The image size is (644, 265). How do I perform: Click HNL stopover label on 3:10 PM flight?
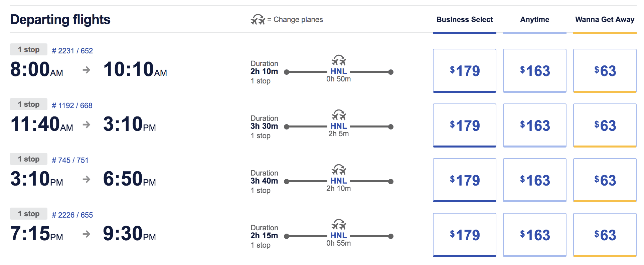[339, 181]
